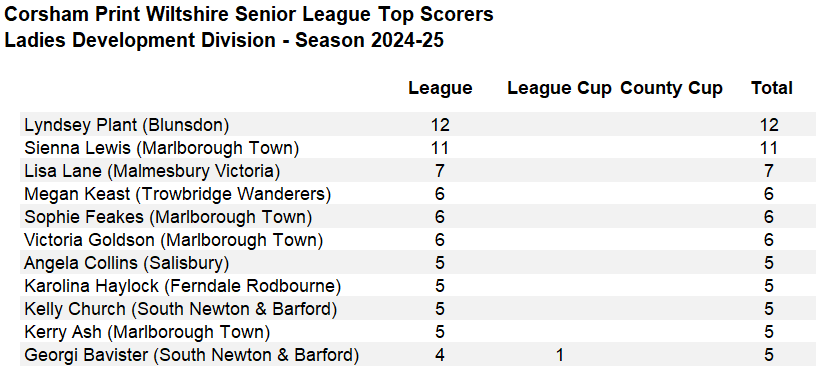816x366 pixels.
Task: Click the Total column header
Action: point(772,88)
